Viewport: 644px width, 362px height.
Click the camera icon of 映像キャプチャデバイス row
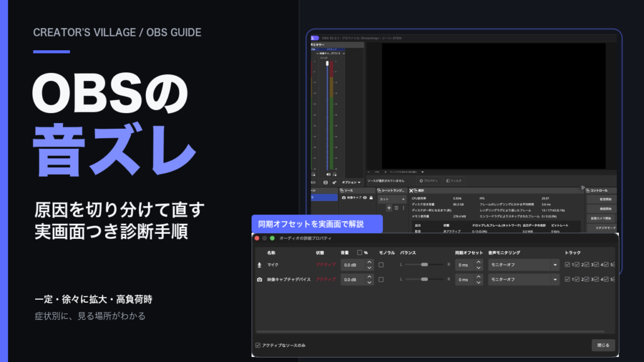(x=260, y=280)
